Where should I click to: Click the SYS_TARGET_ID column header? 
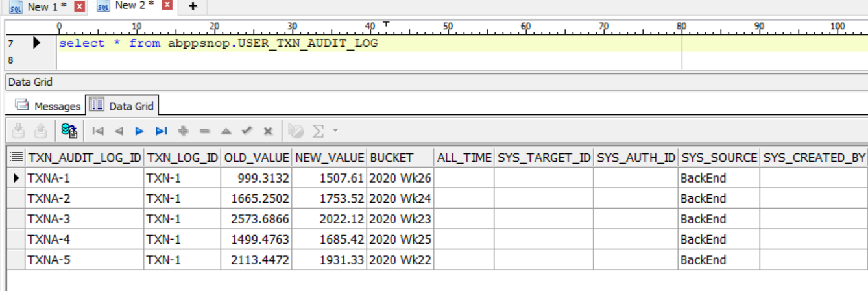click(x=544, y=157)
